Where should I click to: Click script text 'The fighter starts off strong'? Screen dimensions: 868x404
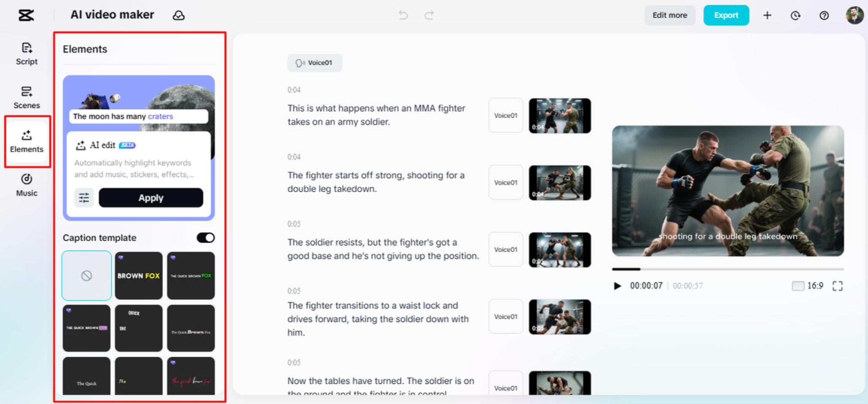tap(346, 175)
